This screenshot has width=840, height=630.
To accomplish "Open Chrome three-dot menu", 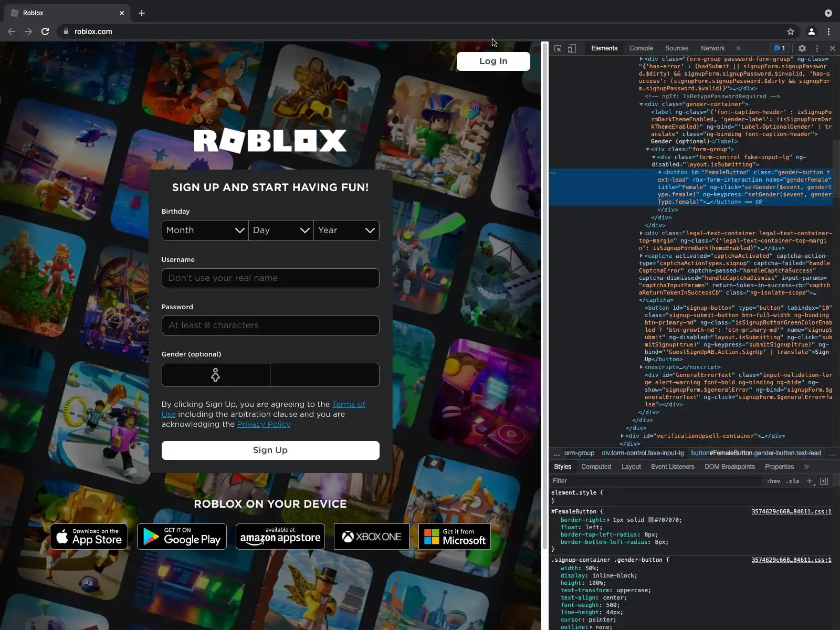I will (x=829, y=31).
